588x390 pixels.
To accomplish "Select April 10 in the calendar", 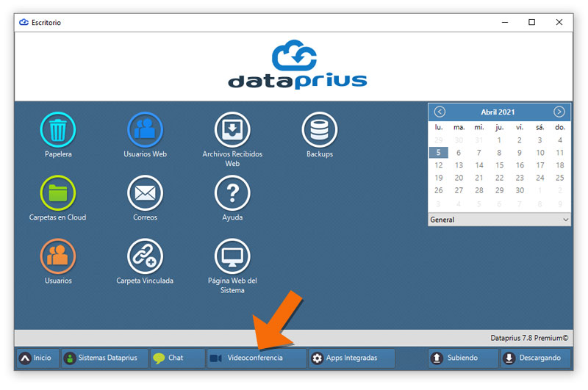I will click(539, 153).
